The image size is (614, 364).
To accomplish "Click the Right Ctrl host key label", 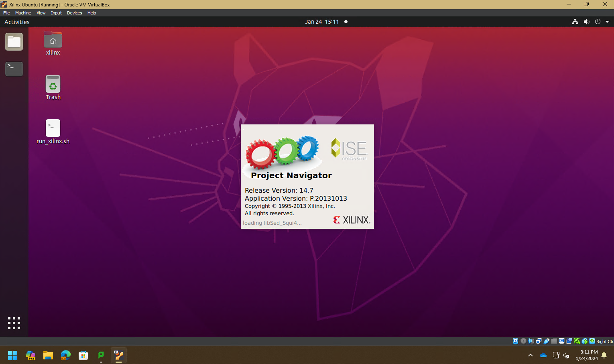I will point(605,342).
